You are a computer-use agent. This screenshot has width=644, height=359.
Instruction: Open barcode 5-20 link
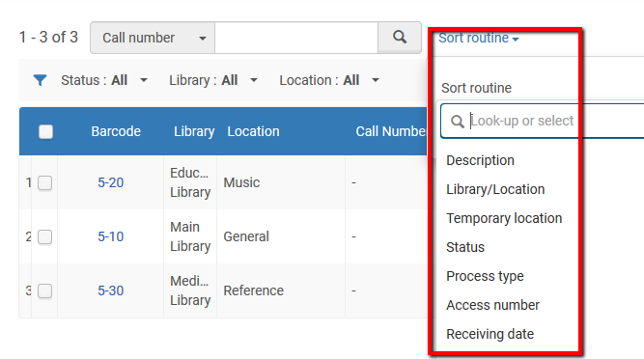(110, 182)
